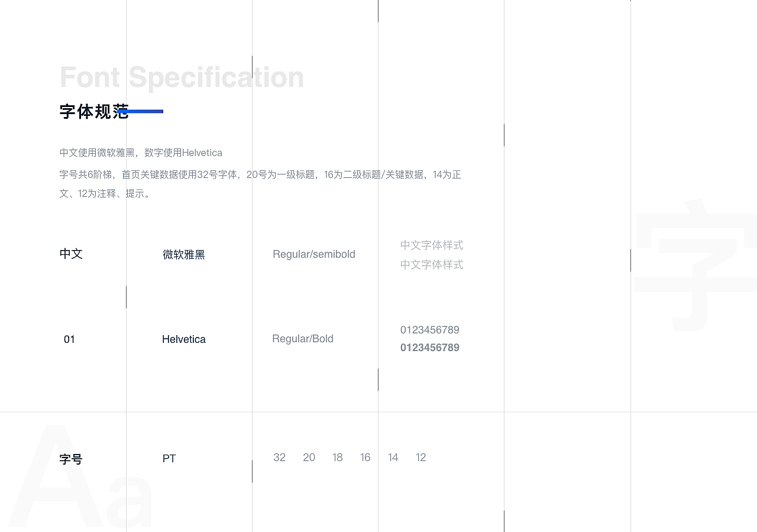Image resolution: width=757 pixels, height=532 pixels.
Task: Expand the 01 row entry
Action: pyautogui.click(x=69, y=339)
